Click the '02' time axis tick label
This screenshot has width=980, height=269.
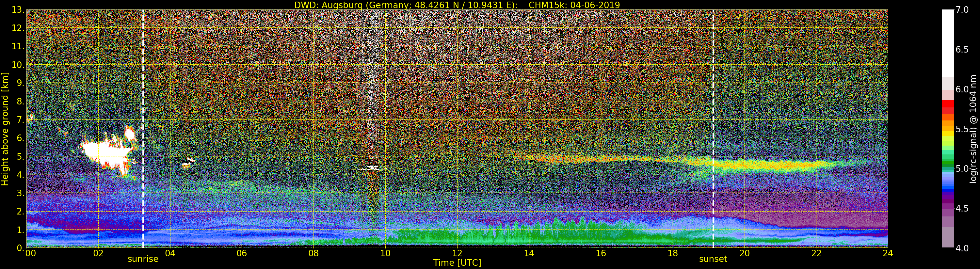tap(98, 253)
